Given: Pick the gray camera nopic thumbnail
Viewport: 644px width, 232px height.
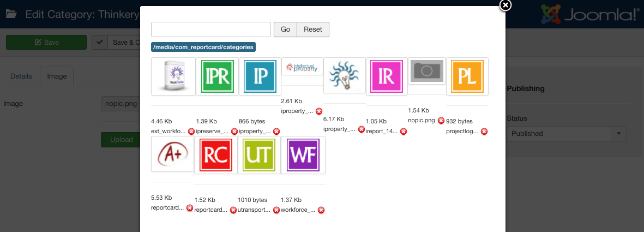Looking at the screenshot, I should [427, 71].
